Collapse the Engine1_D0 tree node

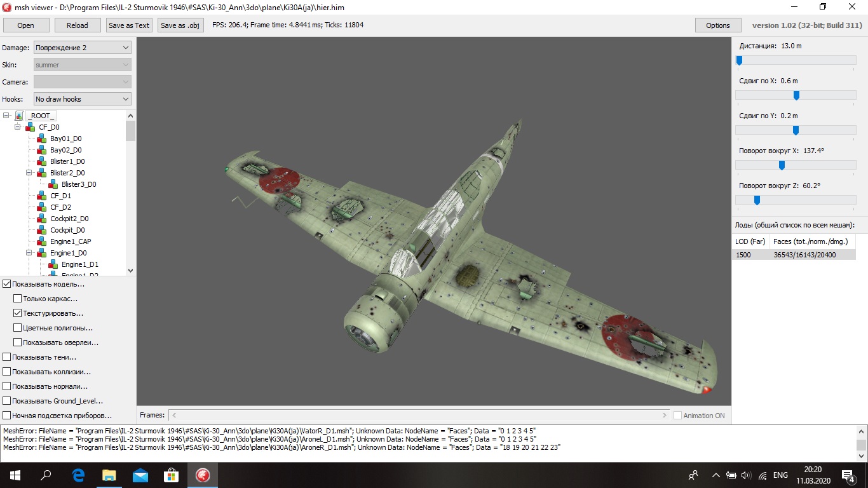tap(29, 253)
